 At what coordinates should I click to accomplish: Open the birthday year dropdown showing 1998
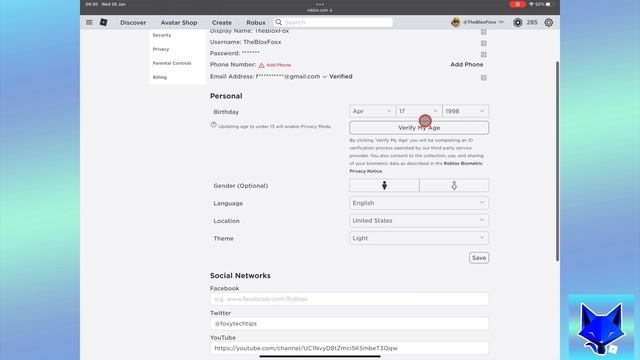coord(465,111)
